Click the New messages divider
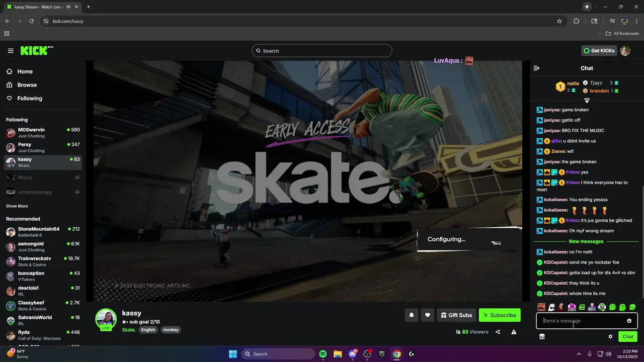 586,241
